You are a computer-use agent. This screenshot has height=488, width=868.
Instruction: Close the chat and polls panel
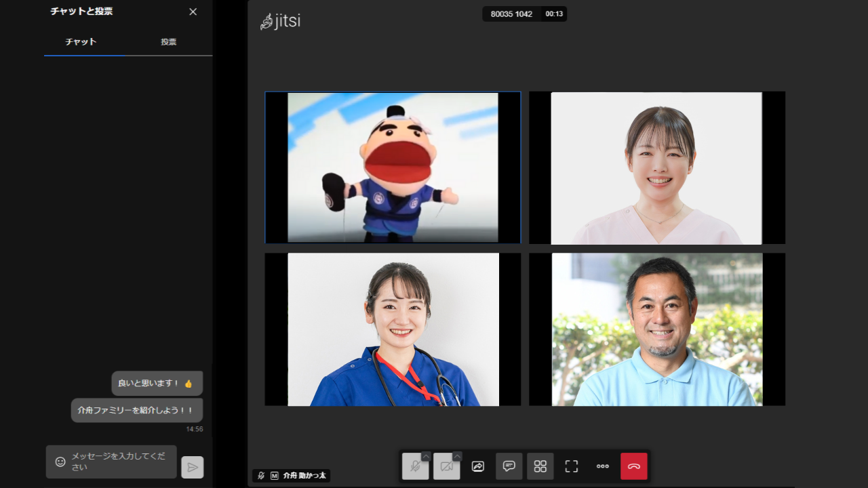pyautogui.click(x=193, y=12)
